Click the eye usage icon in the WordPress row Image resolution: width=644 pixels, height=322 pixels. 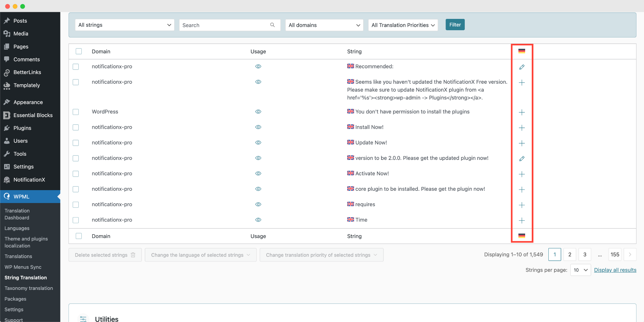(258, 112)
